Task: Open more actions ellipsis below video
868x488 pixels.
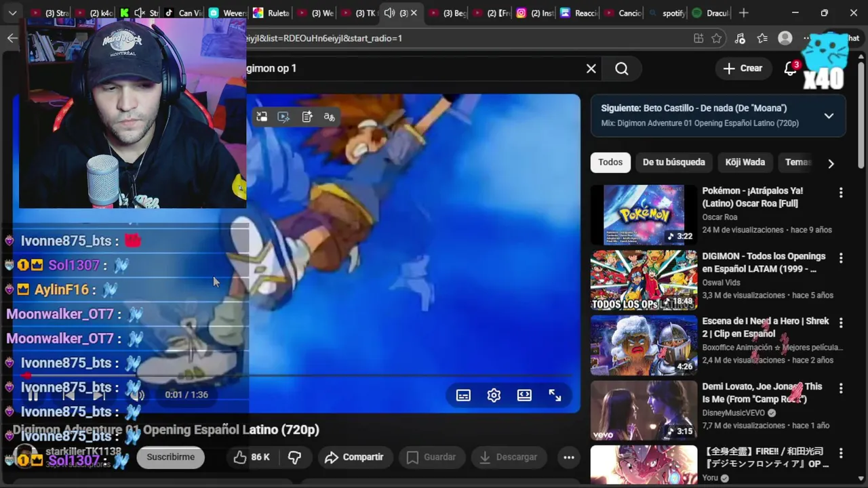Action: click(569, 457)
